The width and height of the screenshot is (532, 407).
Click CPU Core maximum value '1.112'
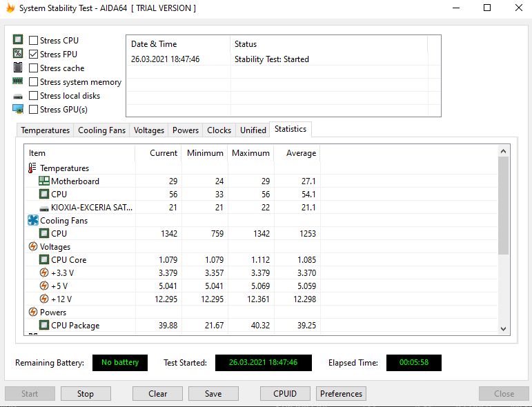[261, 260]
